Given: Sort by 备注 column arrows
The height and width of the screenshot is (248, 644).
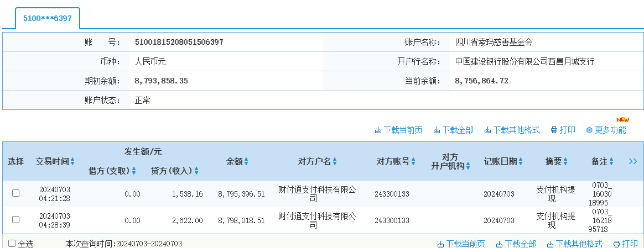Looking at the screenshot, I should pos(611,161).
